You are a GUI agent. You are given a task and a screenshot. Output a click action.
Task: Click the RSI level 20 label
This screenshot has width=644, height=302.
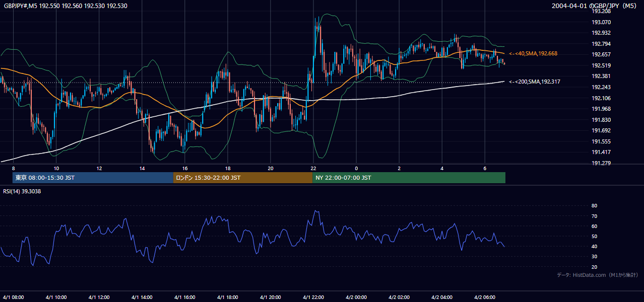coord(594,267)
